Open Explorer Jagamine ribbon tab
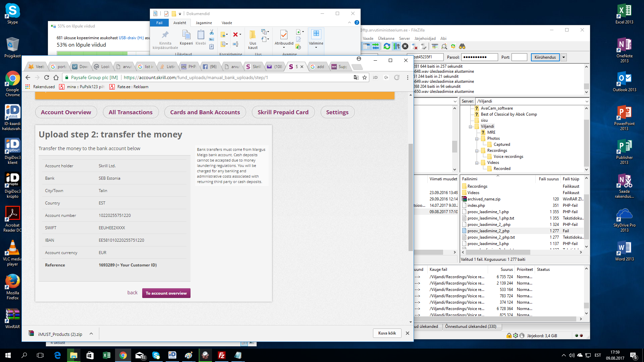 coord(204,23)
